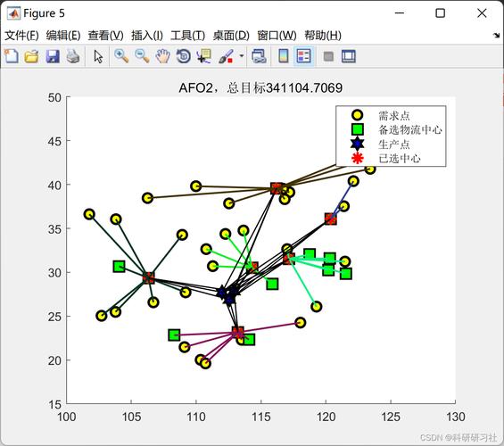Open the 帮助(H) menu
The width and height of the screenshot is (504, 446).
point(323,35)
